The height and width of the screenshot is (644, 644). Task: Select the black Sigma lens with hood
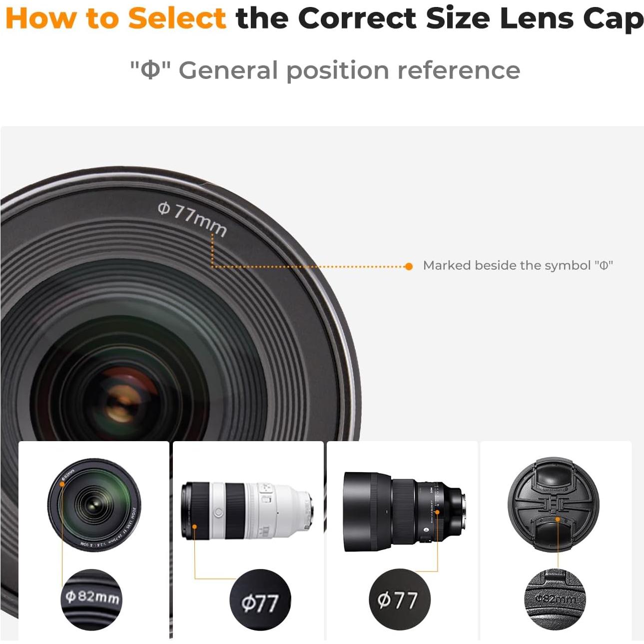404,512
